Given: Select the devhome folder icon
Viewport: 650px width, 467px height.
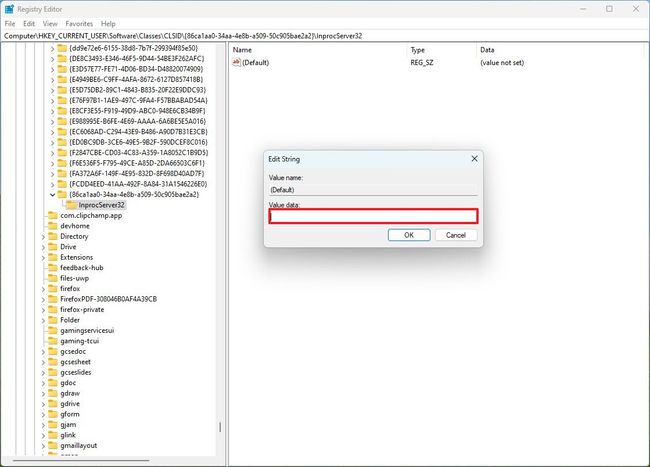Looking at the screenshot, I should 53,226.
